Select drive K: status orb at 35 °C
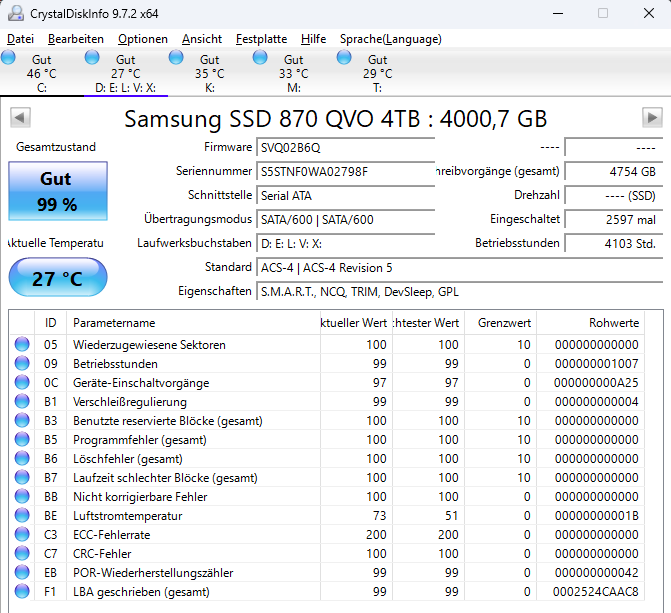The height and width of the screenshot is (613, 671). tap(176, 57)
